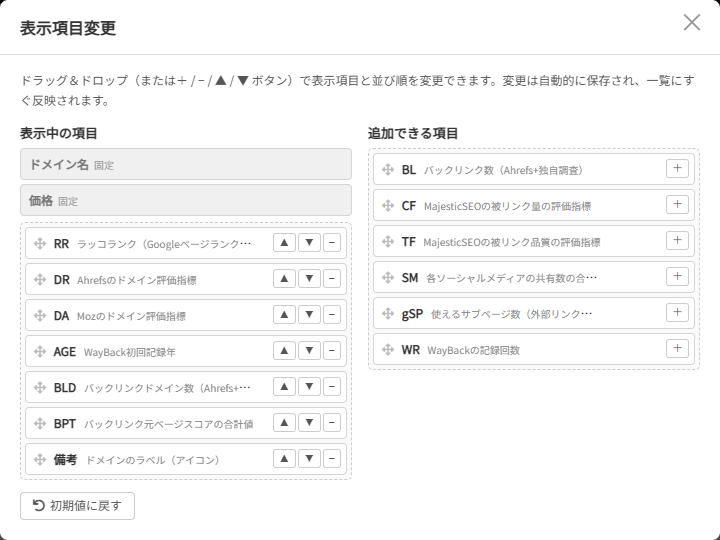Move DR item down
720x540 pixels.
click(309, 278)
